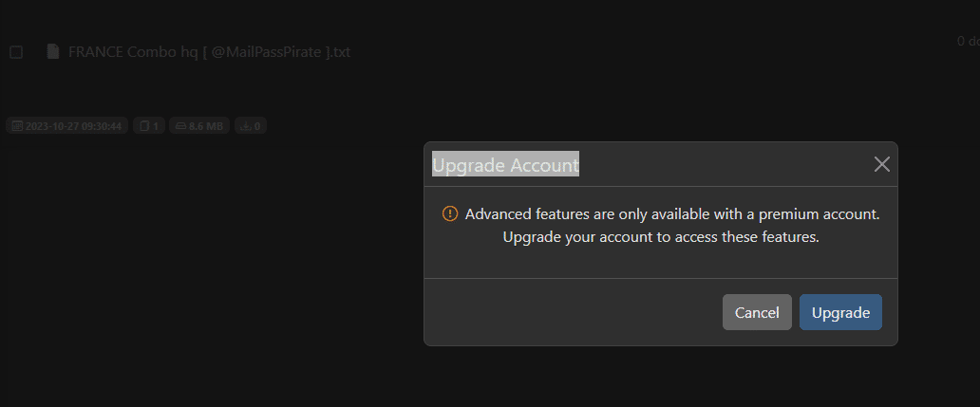This screenshot has height=407, width=980.
Task: Click the download arrow icon in downloads badge
Action: click(245, 125)
